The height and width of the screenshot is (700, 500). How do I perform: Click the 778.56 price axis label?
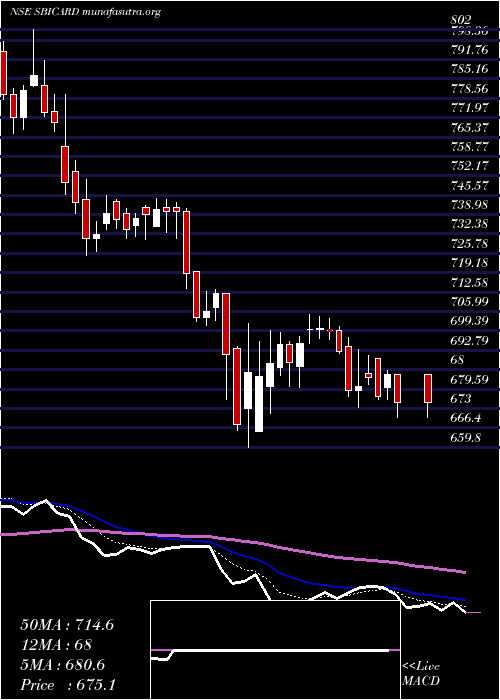click(470, 89)
